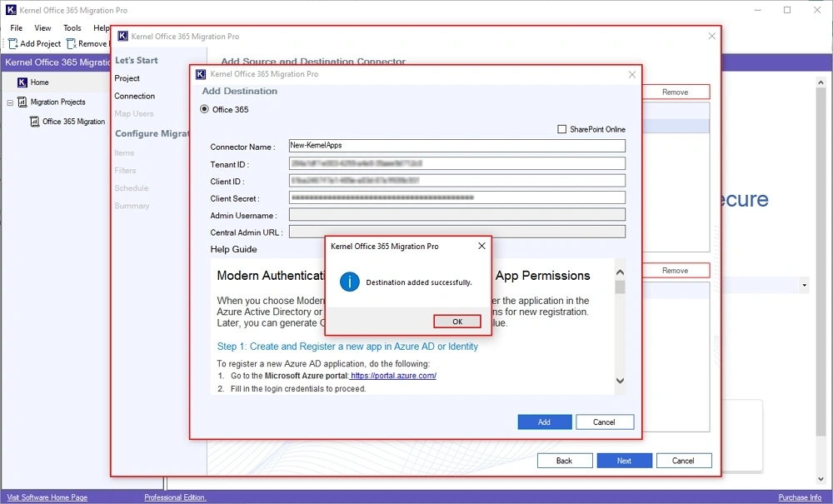
Task: Click the Remove project toolbar icon
Action: [72, 43]
